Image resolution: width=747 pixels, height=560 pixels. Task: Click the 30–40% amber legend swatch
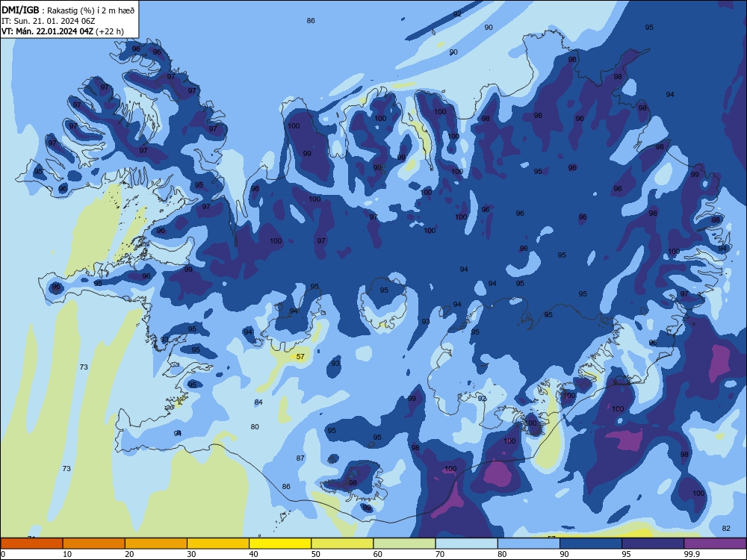click(x=218, y=544)
